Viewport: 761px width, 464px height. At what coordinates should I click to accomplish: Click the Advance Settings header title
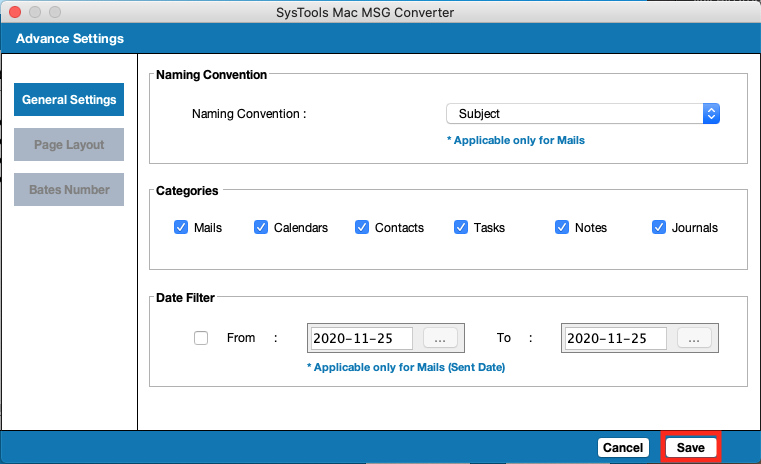click(x=70, y=39)
